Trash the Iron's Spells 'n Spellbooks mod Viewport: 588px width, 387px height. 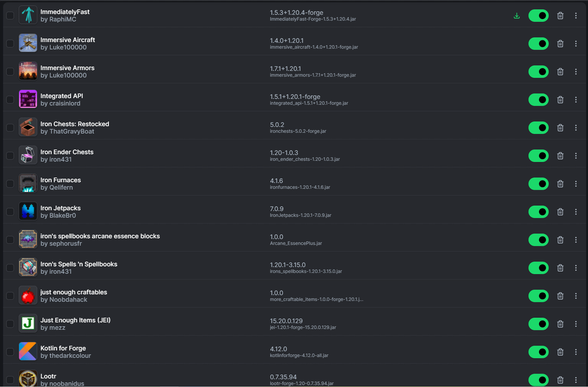coord(560,268)
